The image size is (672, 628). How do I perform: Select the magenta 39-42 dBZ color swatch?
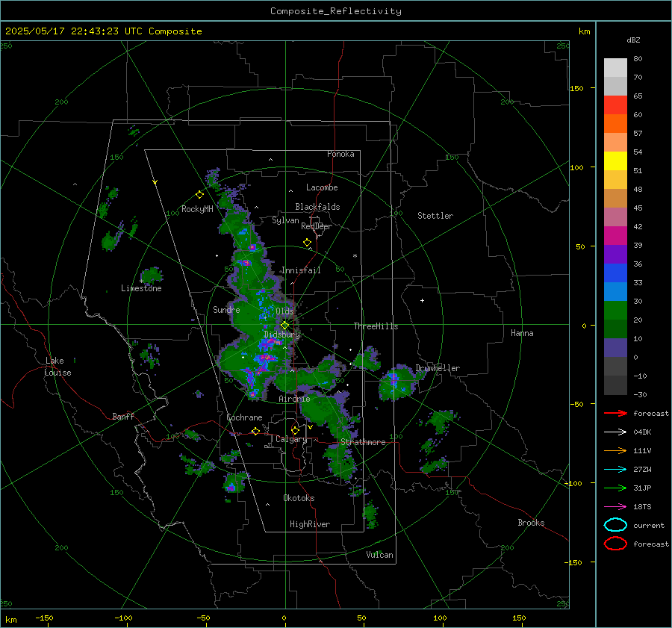(x=615, y=235)
